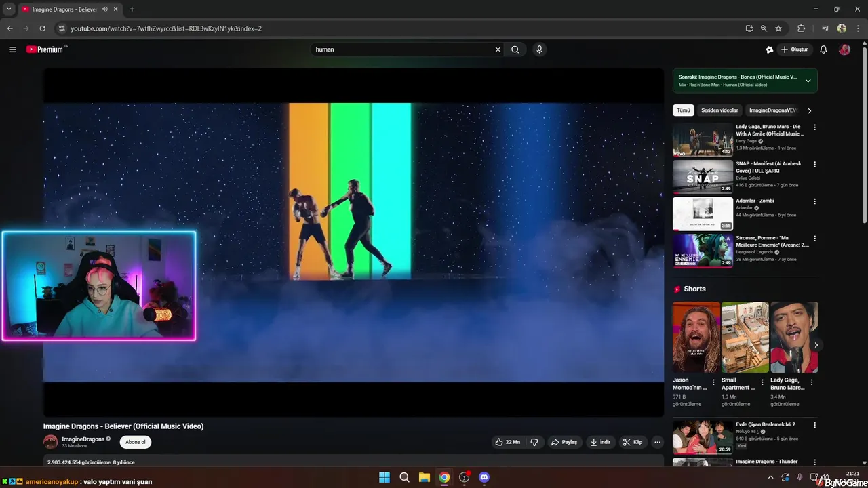
Task: Expand the Sonraki playlist panel chevron
Action: click(x=808, y=81)
